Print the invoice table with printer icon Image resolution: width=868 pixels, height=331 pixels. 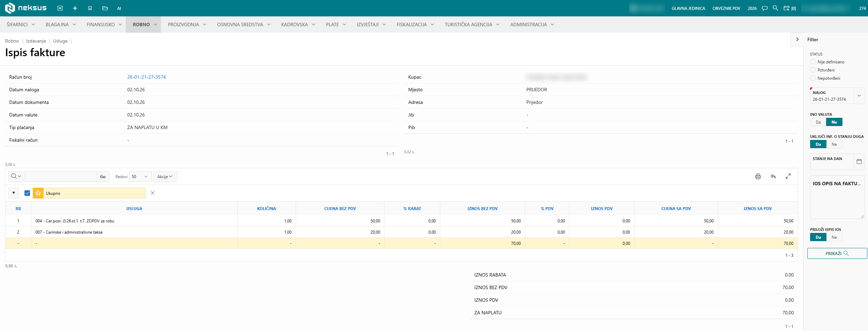[x=758, y=176]
